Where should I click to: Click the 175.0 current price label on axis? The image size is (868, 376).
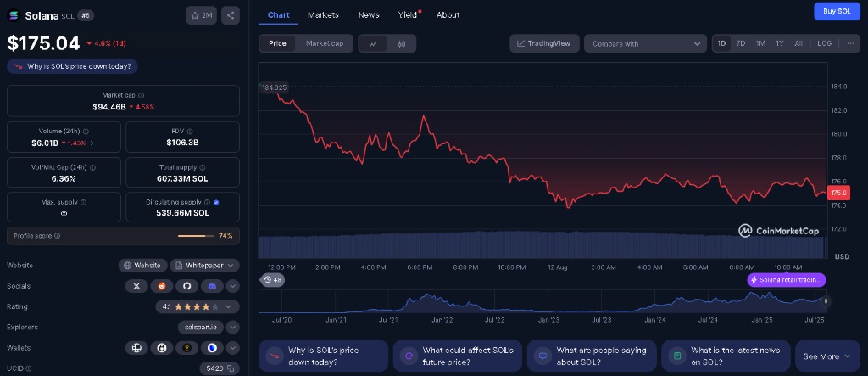838,193
